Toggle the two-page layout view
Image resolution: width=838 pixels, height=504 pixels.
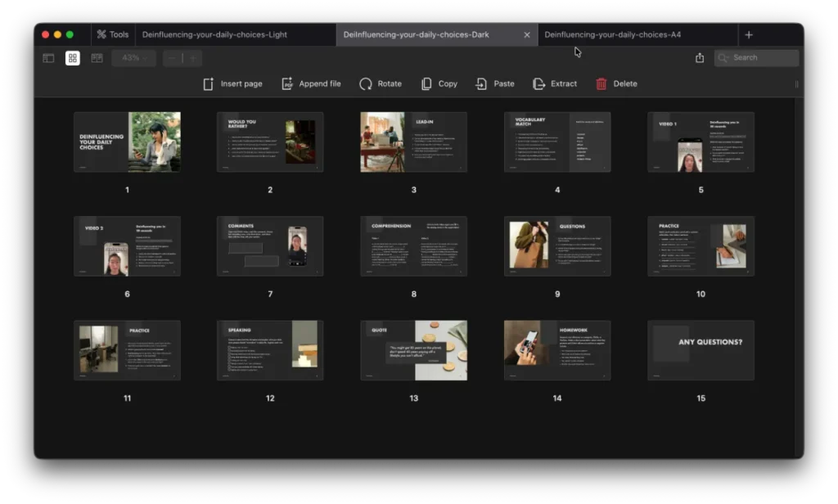tap(97, 58)
